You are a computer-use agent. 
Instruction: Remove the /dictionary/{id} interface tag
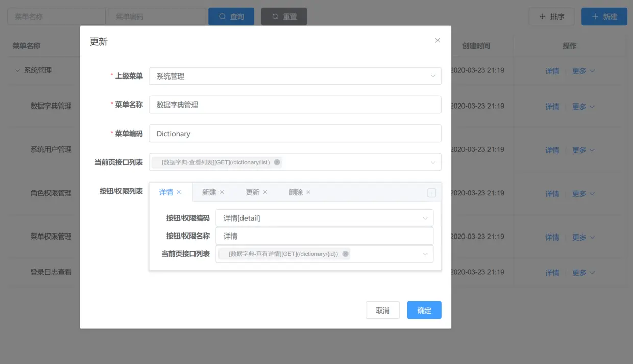[345, 254]
